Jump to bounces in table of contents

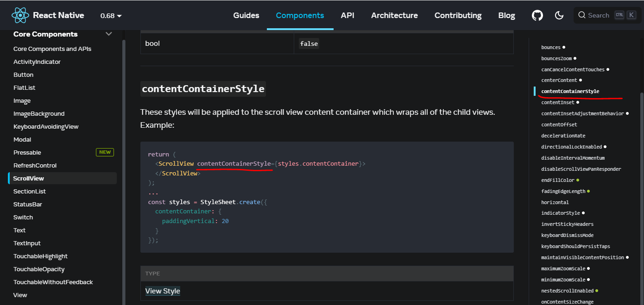click(x=551, y=47)
